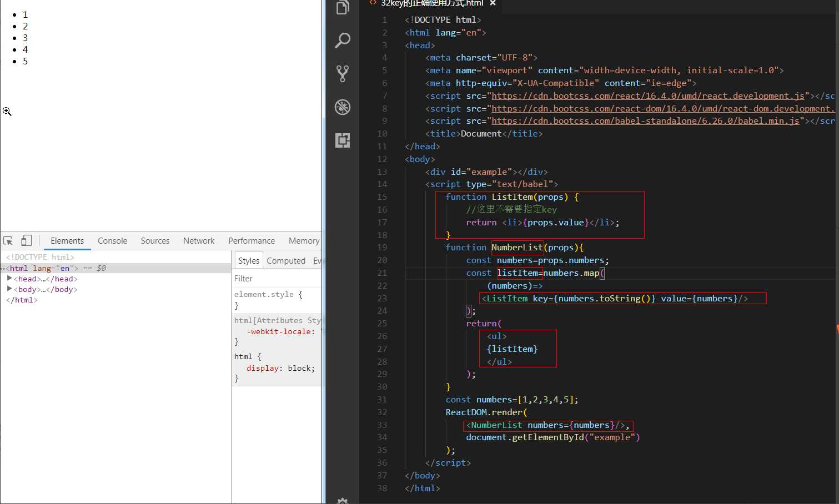Toggle the device toolbar in DevTools
This screenshot has height=504, width=839.
(26, 240)
